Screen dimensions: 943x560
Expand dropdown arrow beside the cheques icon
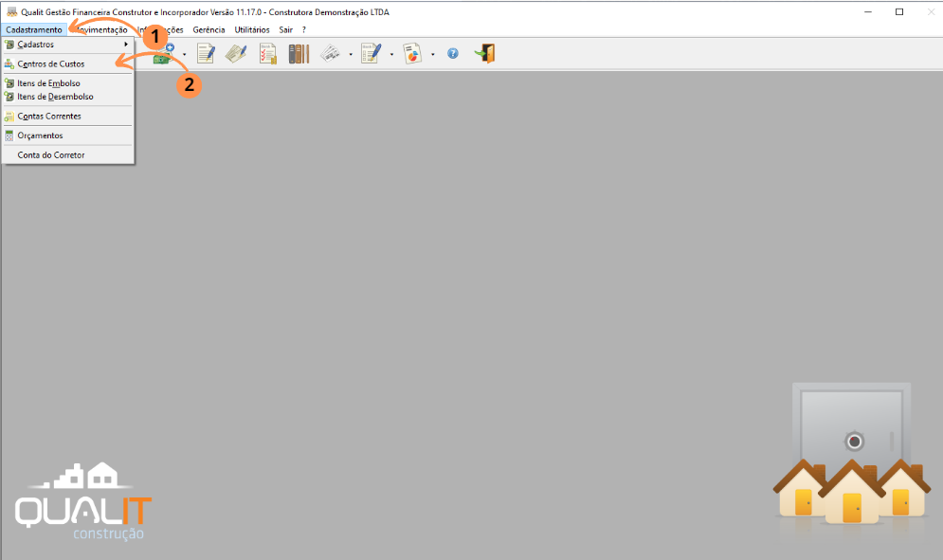(351, 55)
